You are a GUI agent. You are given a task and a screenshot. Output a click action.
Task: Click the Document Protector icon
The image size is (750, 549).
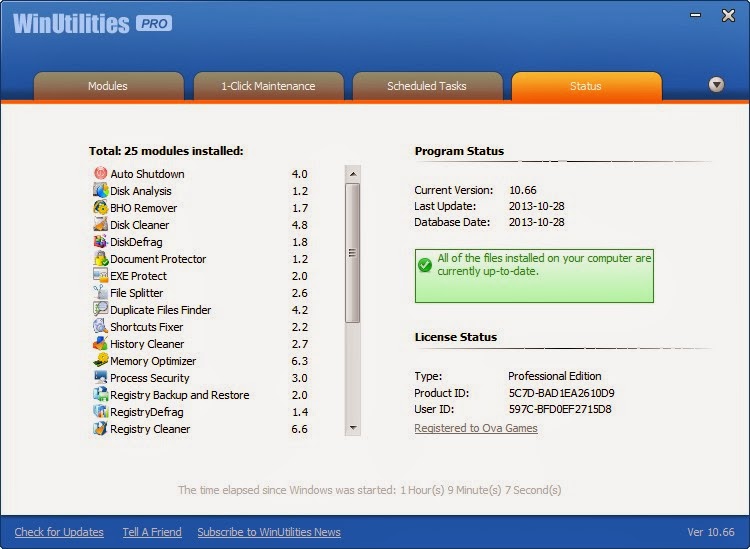(x=100, y=258)
